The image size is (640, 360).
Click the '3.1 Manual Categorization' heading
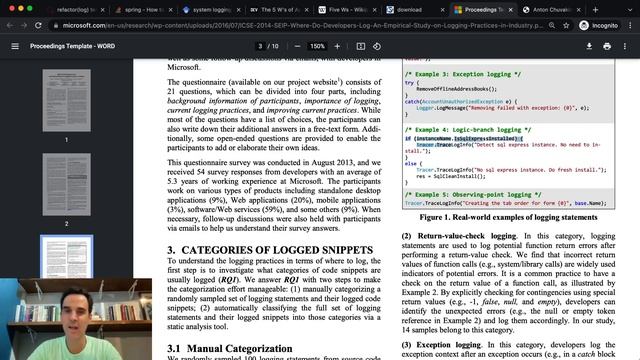(230, 349)
